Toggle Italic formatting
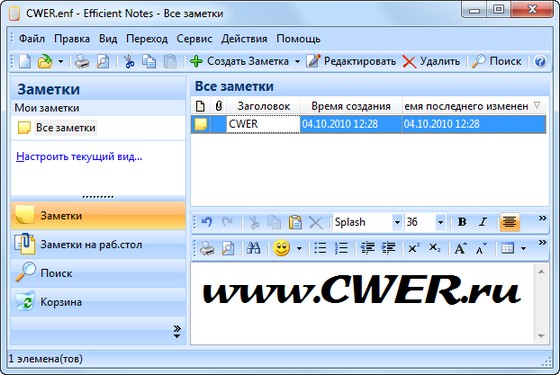This screenshot has width=560, height=375. click(483, 222)
